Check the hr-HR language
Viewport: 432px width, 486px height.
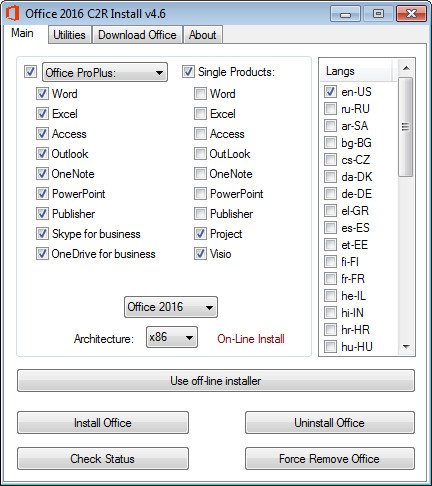click(x=330, y=329)
